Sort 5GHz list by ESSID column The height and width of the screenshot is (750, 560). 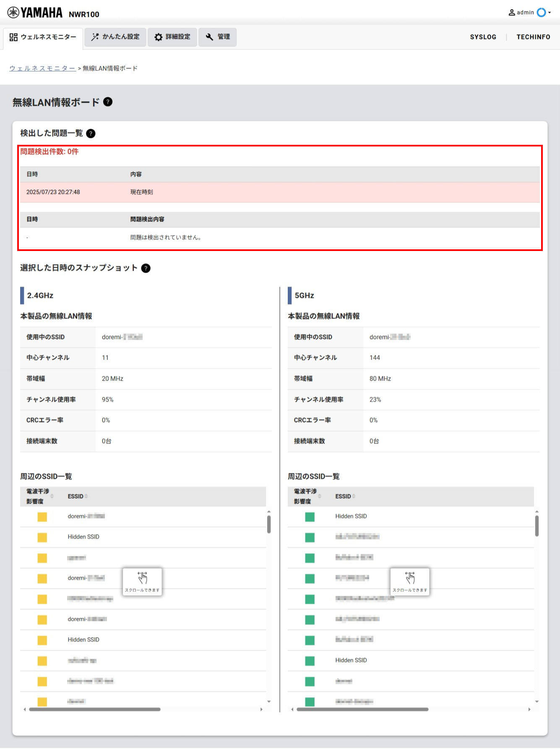coord(354,497)
